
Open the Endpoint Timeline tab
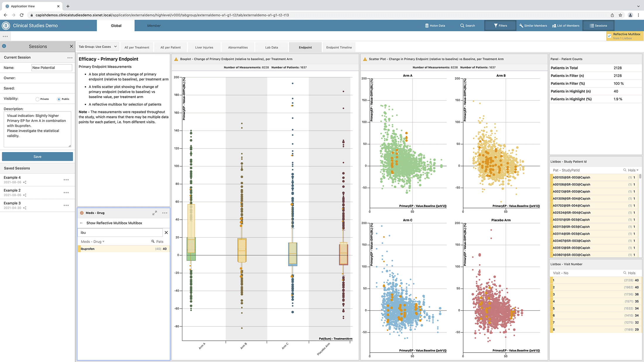coord(339,47)
